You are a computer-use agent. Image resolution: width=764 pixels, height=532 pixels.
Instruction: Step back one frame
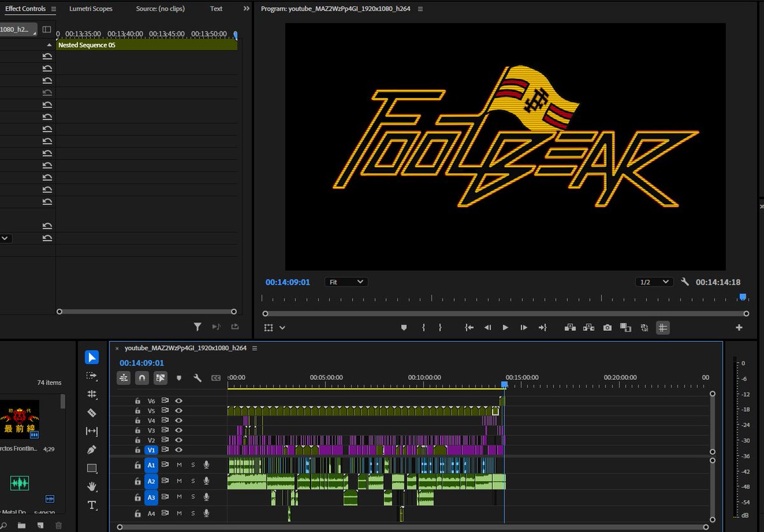click(488, 328)
